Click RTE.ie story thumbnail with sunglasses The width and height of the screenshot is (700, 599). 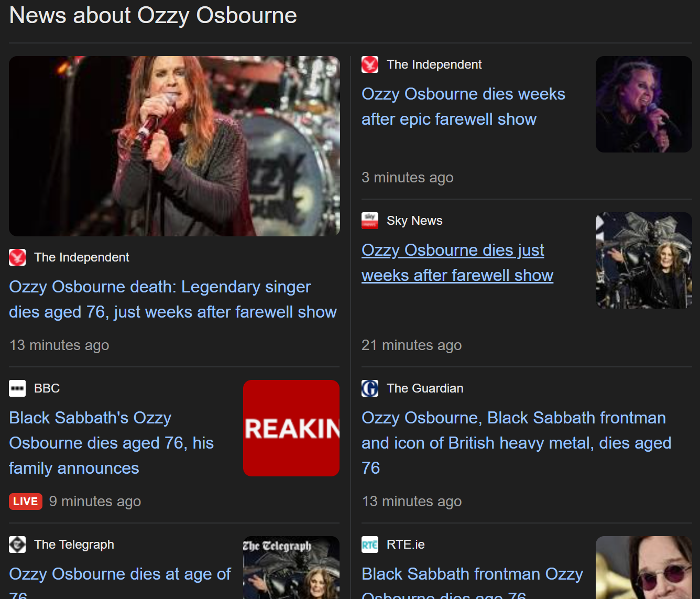click(x=644, y=568)
